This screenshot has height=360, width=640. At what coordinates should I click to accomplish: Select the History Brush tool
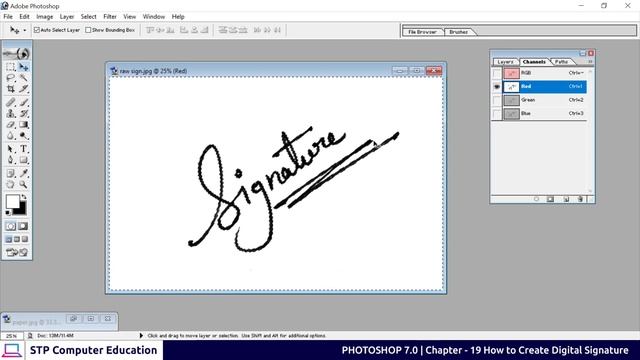pyautogui.click(x=24, y=113)
